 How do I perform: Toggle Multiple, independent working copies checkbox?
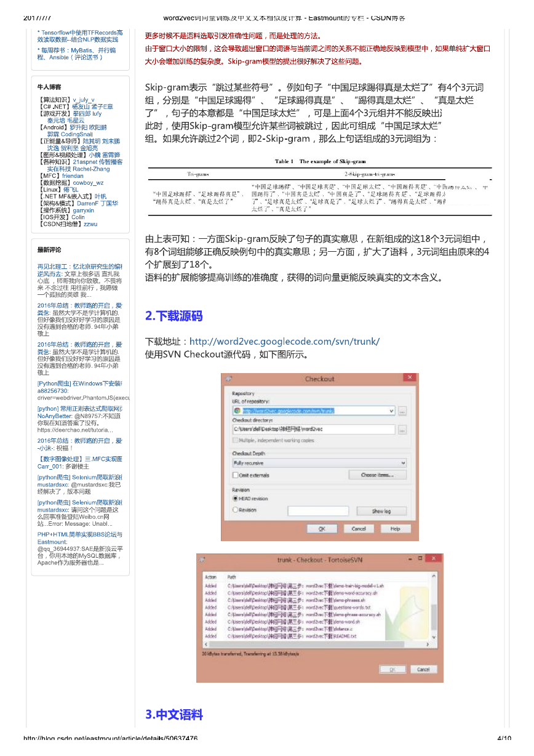[x=236, y=440]
